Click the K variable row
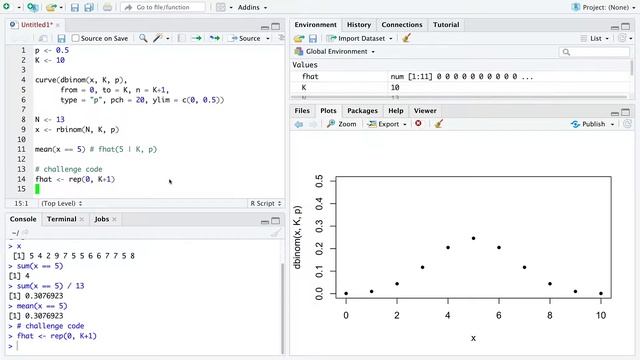 click(x=461, y=87)
